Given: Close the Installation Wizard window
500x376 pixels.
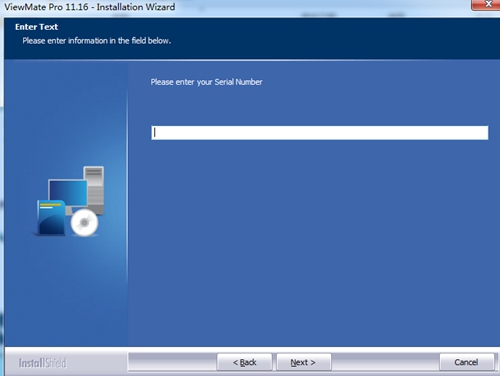Looking at the screenshot, I should 487,5.
